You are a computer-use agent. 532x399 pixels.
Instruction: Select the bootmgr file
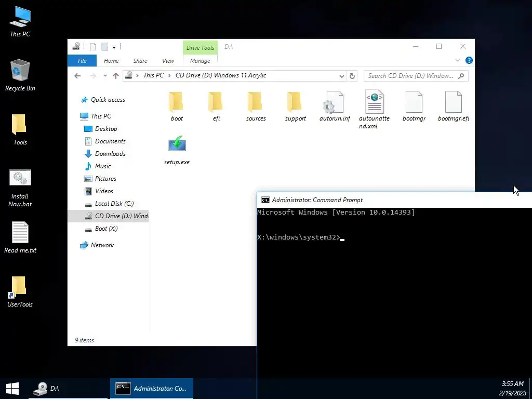click(414, 106)
